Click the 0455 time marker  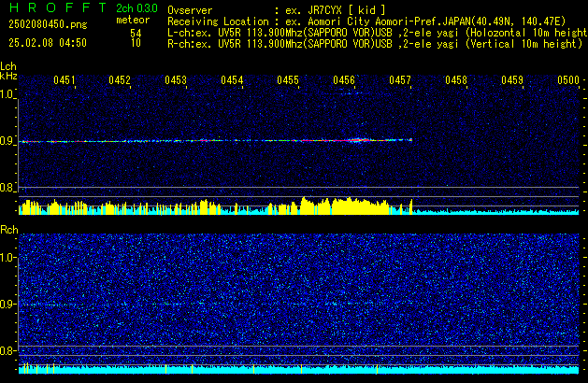pos(288,80)
